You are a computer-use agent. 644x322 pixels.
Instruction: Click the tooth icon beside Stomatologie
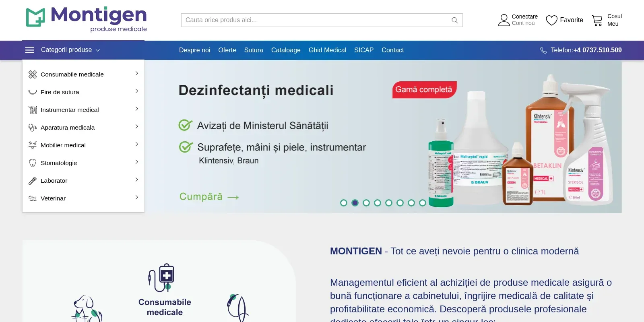click(x=33, y=163)
